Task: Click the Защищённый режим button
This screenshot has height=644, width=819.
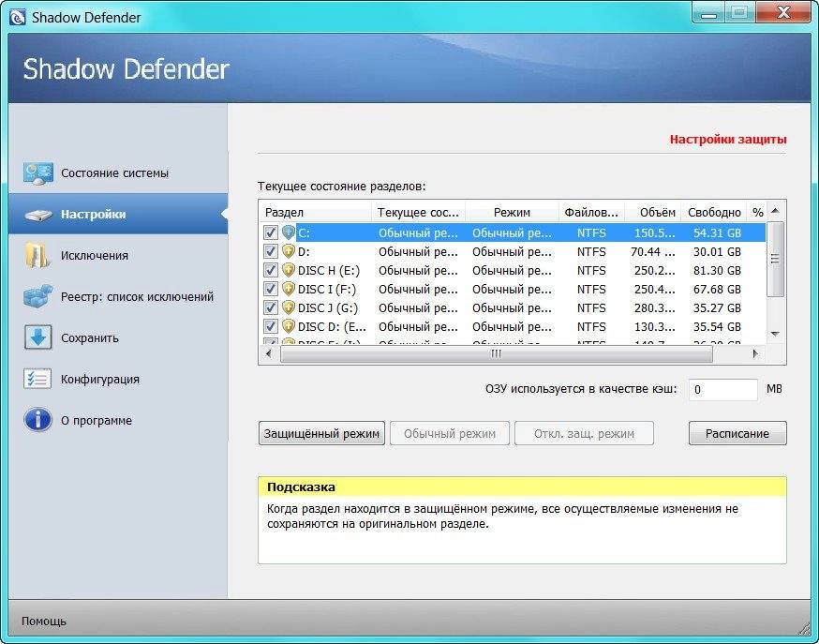Action: tap(321, 433)
